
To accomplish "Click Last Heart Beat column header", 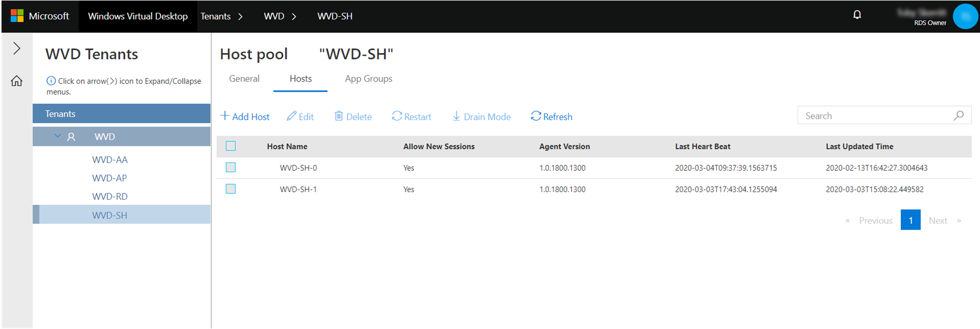I will pos(702,146).
